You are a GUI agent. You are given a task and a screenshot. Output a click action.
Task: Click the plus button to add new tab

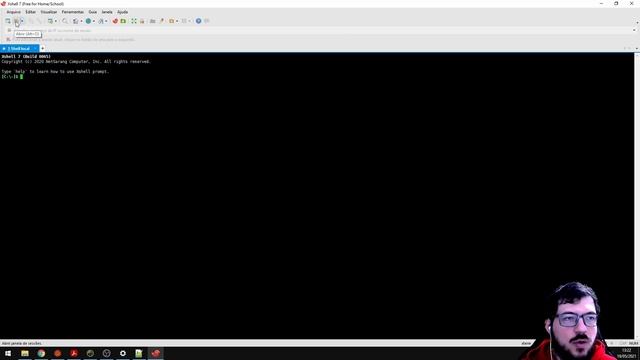coord(42,49)
